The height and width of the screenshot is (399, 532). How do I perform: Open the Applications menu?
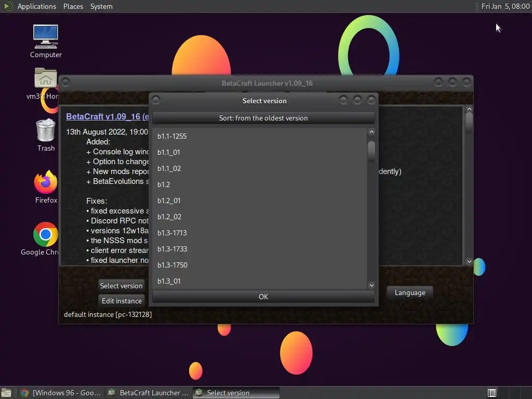37,6
